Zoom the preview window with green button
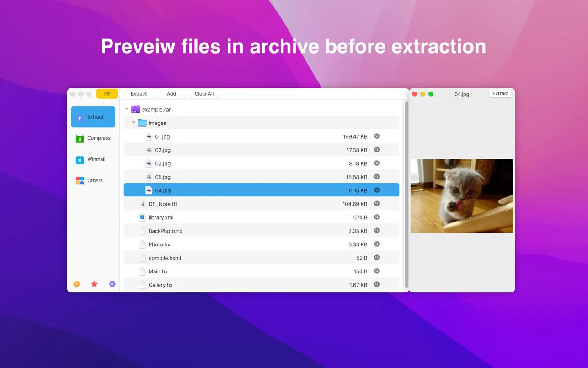 [431, 94]
